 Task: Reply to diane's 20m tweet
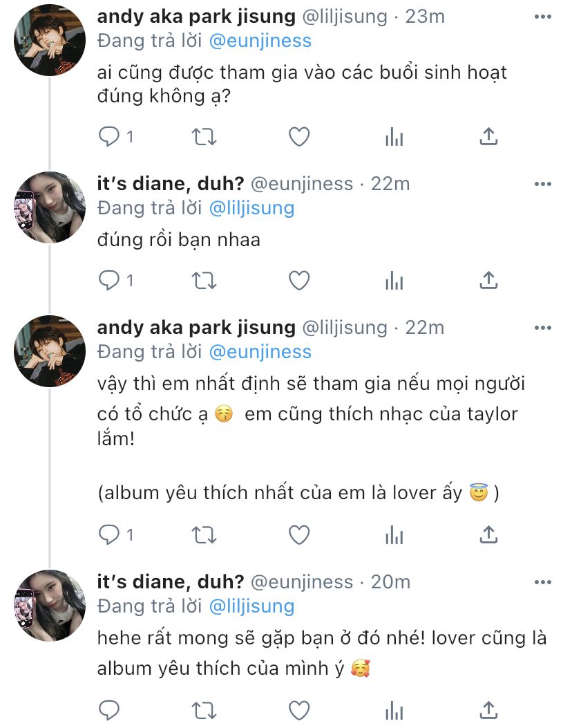click(x=109, y=710)
